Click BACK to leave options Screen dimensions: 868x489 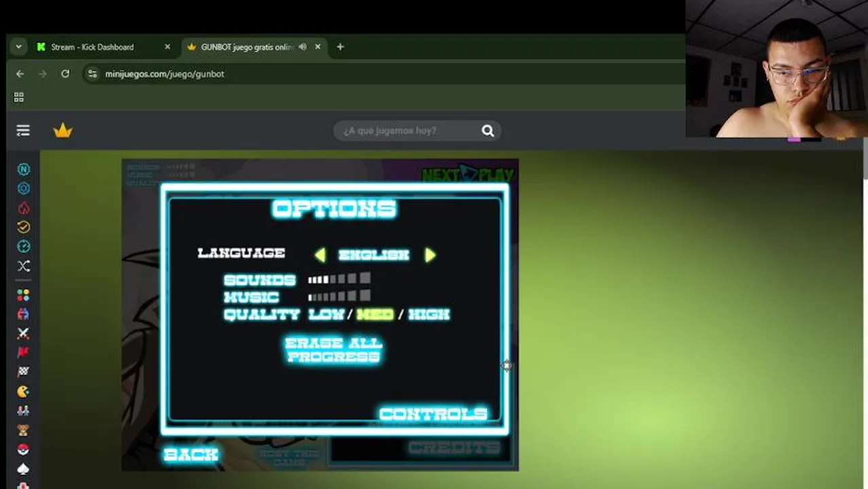[191, 454]
